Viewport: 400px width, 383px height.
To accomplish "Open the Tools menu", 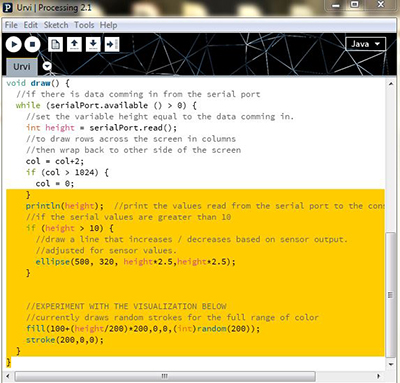I will [x=84, y=25].
